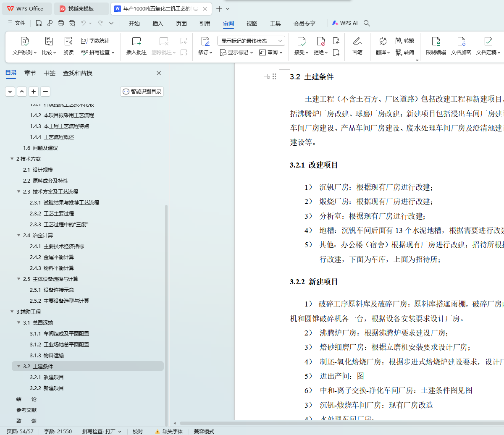Click the outline expand-all down arrow button
Viewport: 504px width, 435px height.
coord(10,91)
